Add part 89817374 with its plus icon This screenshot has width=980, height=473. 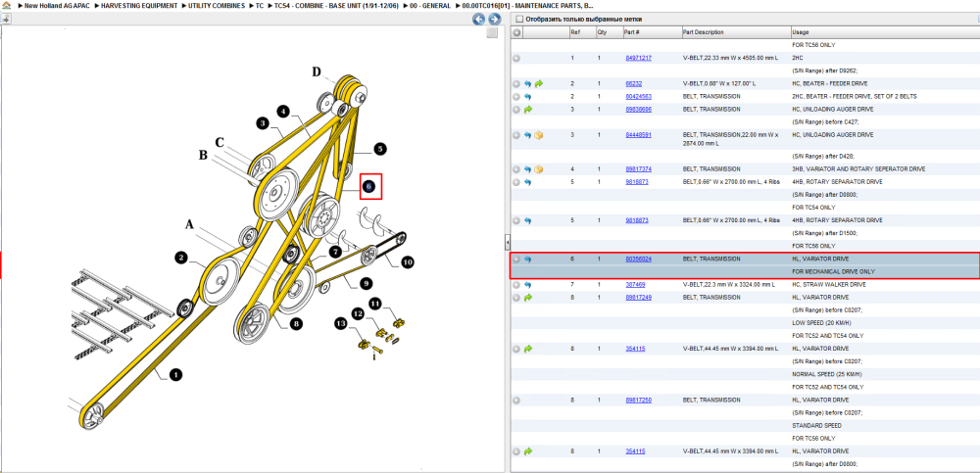coord(516,169)
